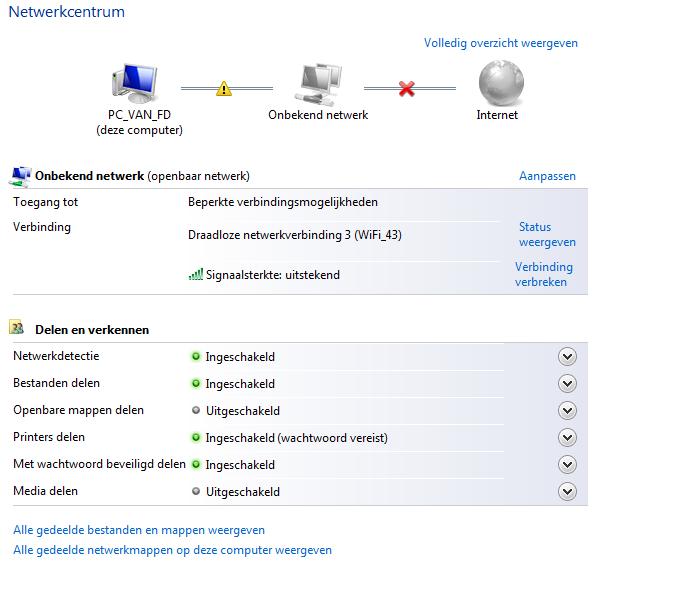Click the green Netwerkdetectie status indicator
Viewport: 678px width, 592px height.
196,356
